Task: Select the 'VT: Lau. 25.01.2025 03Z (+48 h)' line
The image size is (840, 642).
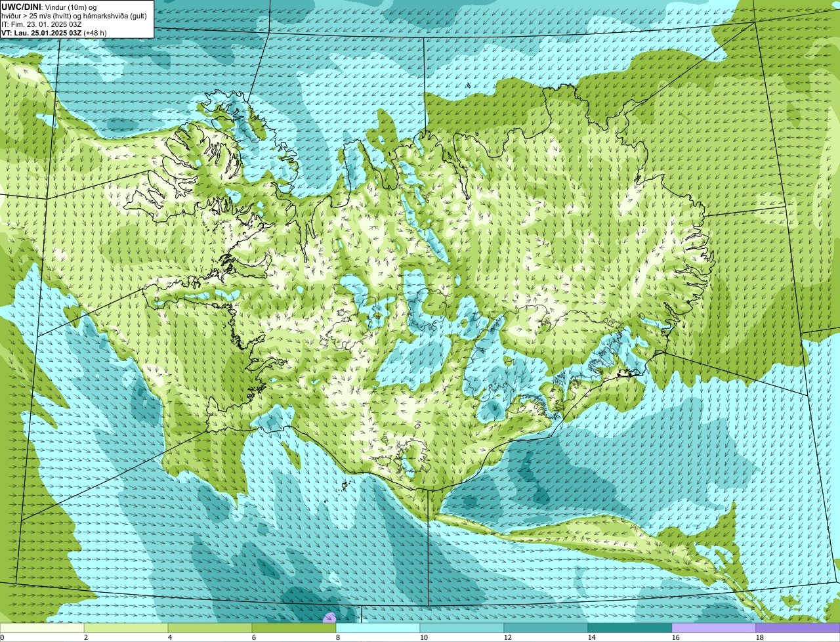Action: (x=54, y=32)
